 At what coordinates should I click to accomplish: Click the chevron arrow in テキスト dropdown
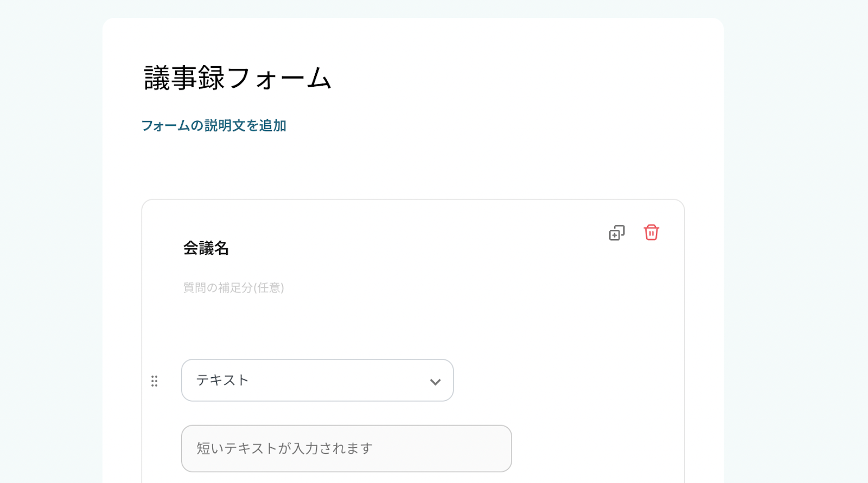[435, 382]
